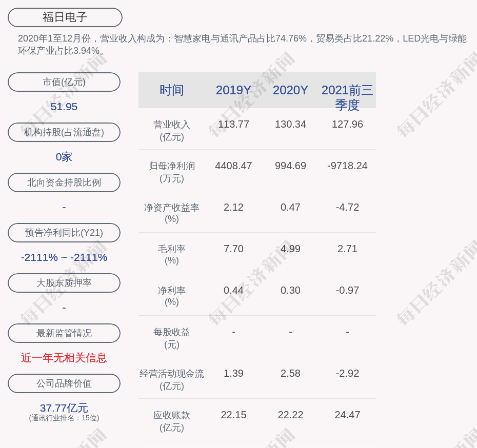Select brand value 37.77亿元

(x=64, y=408)
